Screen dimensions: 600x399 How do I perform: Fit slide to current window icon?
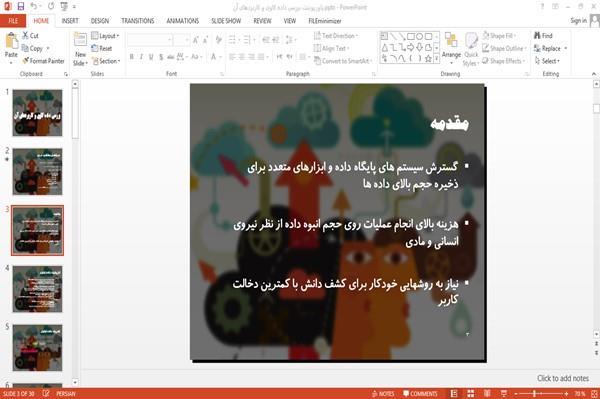tap(594, 394)
